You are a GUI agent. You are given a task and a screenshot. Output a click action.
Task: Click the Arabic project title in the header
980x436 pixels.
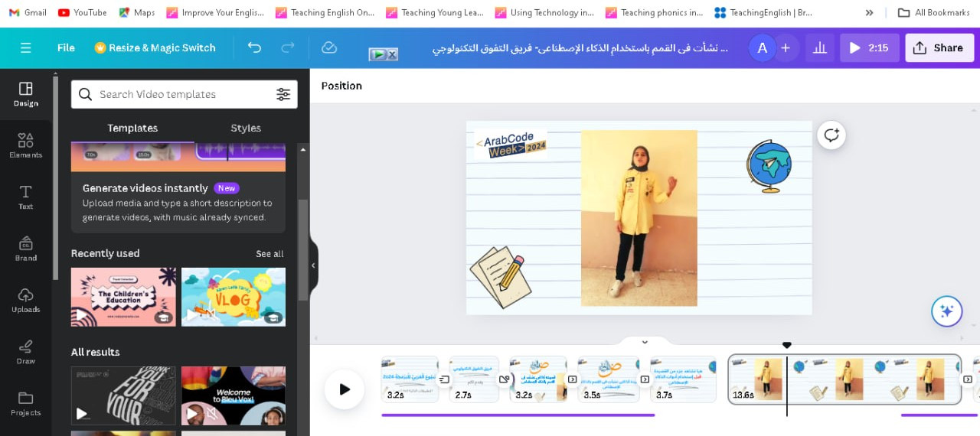580,47
